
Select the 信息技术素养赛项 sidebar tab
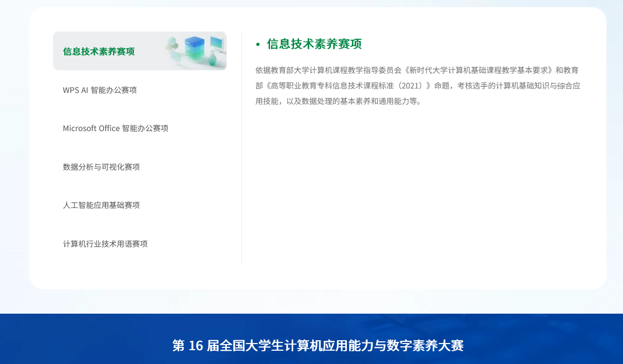[99, 51]
